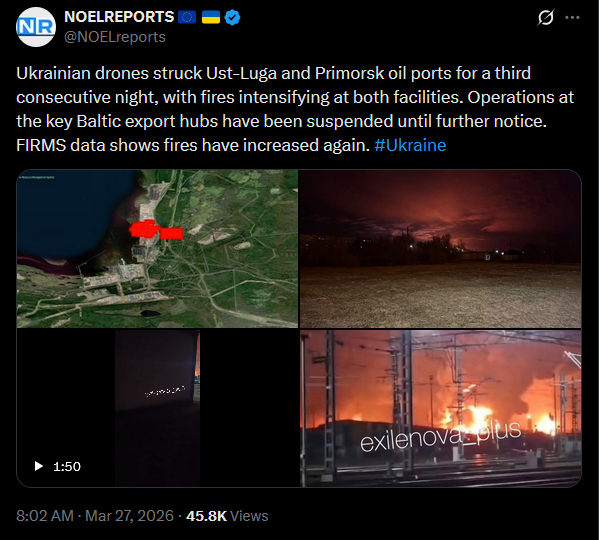599x540 pixels.
Task: Open the dark vertical video thumbnail
Action: click(x=157, y=408)
